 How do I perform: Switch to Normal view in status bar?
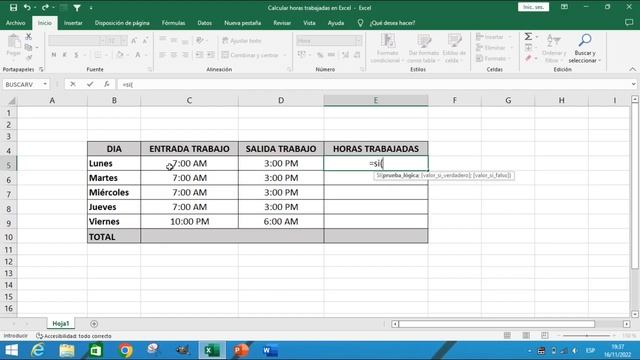pos(507,336)
